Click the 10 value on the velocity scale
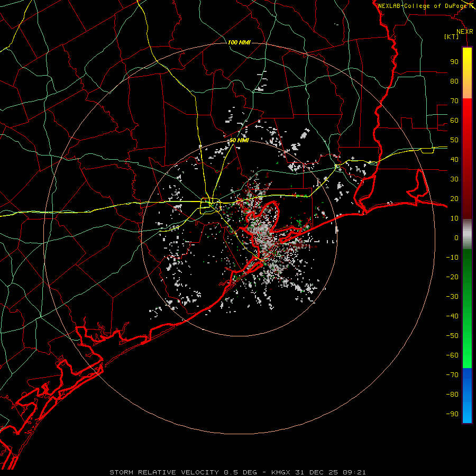 pyautogui.click(x=454, y=218)
